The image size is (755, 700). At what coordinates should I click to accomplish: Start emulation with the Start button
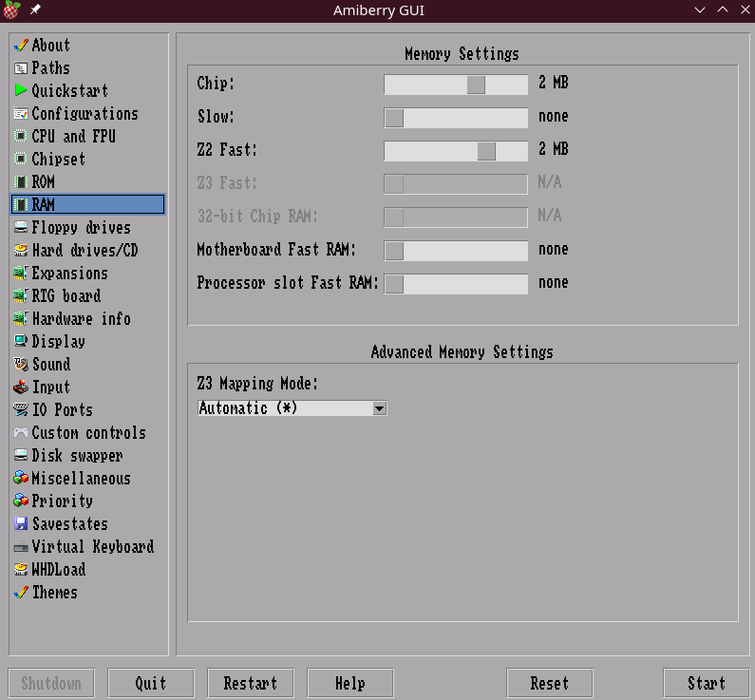point(707,683)
